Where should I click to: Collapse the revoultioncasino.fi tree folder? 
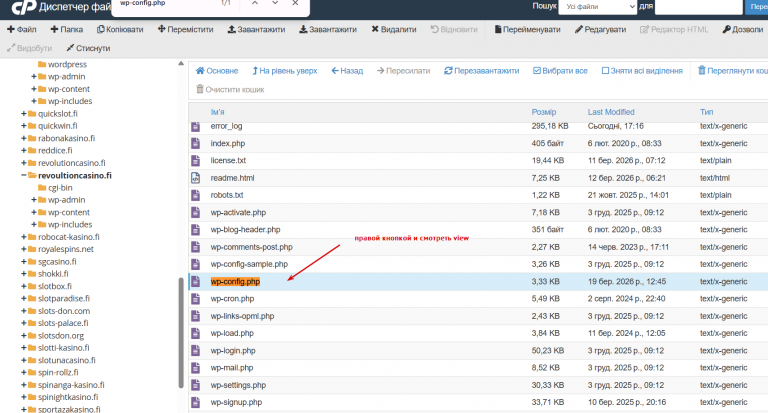24,175
